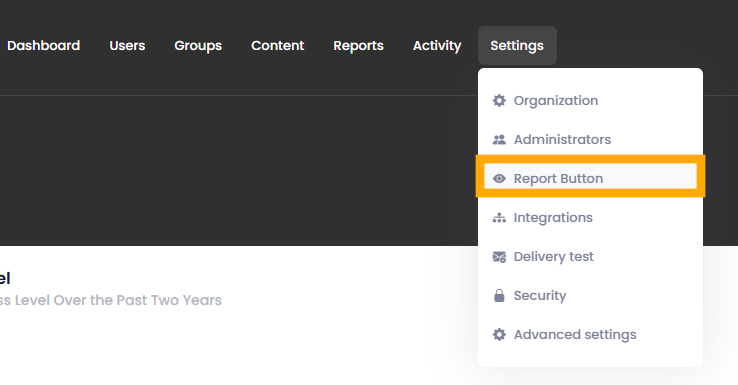The height and width of the screenshot is (385, 738).
Task: Click the gear icon beside Organization
Action: [499, 100]
